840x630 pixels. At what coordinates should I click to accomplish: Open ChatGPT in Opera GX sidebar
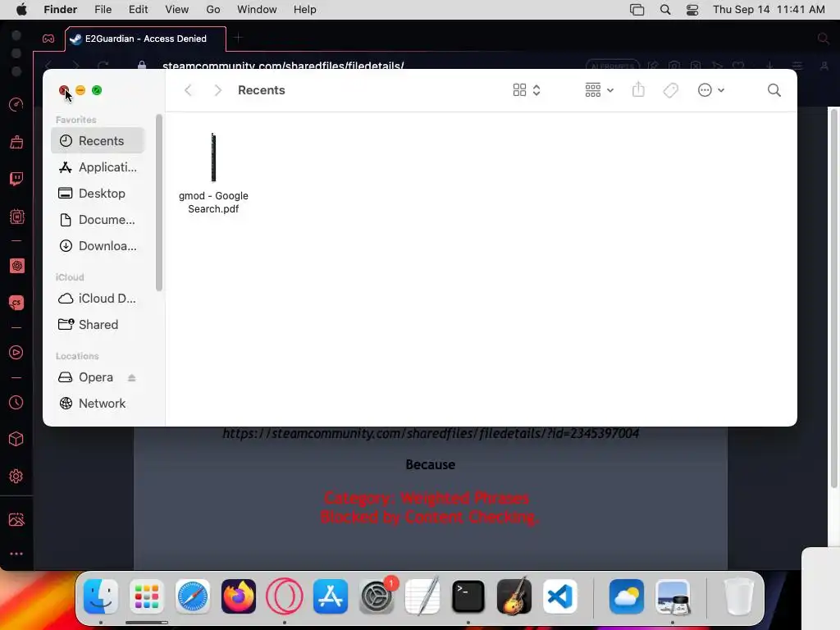tap(16, 266)
